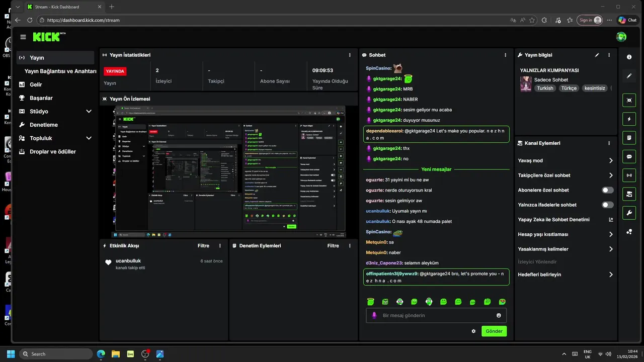Open Filtre dropdown in Etkinlik Akışı
Screen dimensions: 644x362
[203, 246]
